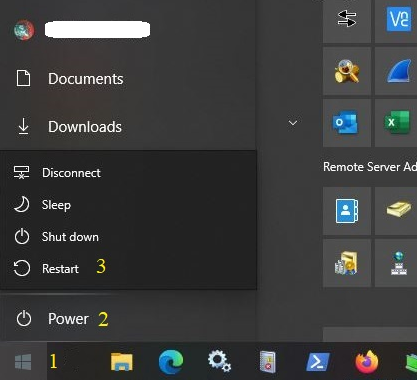This screenshot has width=417, height=380.
Task: Open Event Viewer notebook icon on taskbar
Action: (268, 362)
